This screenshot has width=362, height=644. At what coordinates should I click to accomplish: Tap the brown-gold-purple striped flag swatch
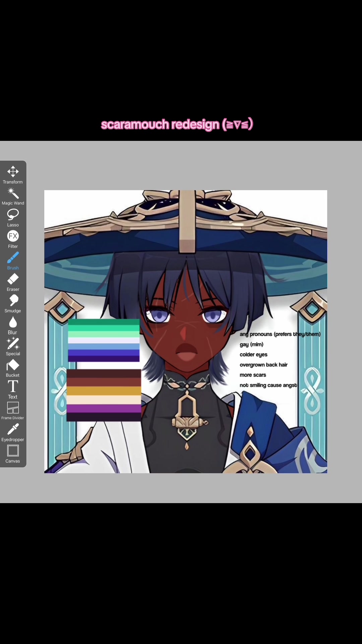coord(104,395)
